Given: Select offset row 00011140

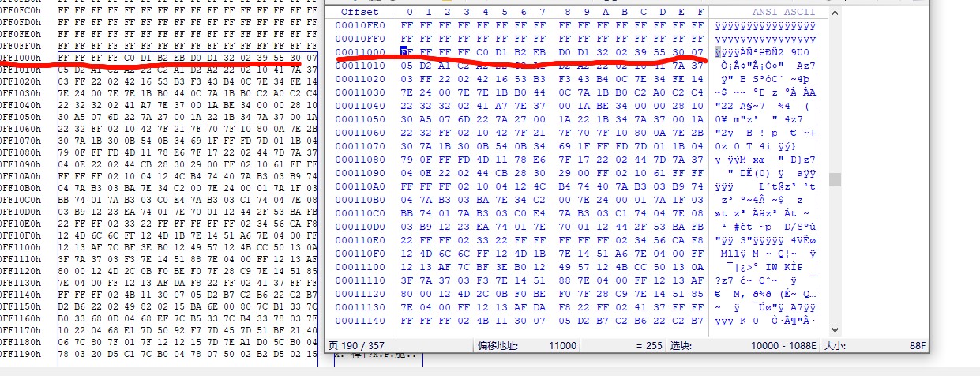Looking at the screenshot, I should [x=360, y=321].
